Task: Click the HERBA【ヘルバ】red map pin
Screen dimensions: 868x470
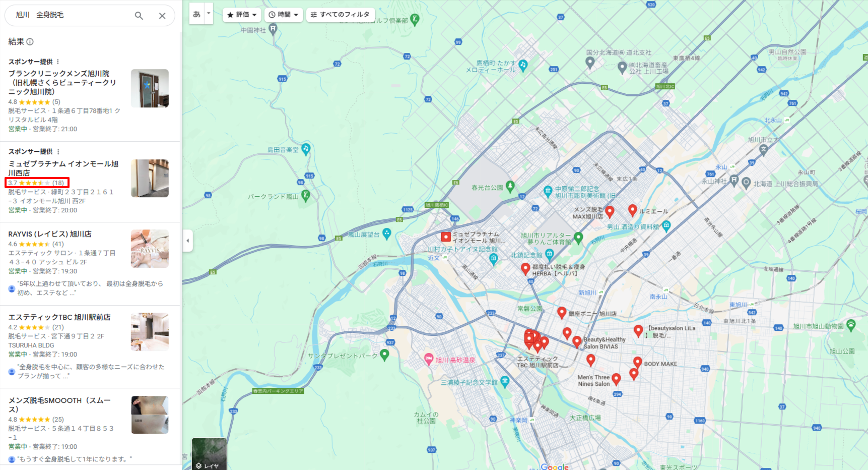Action: point(525,269)
